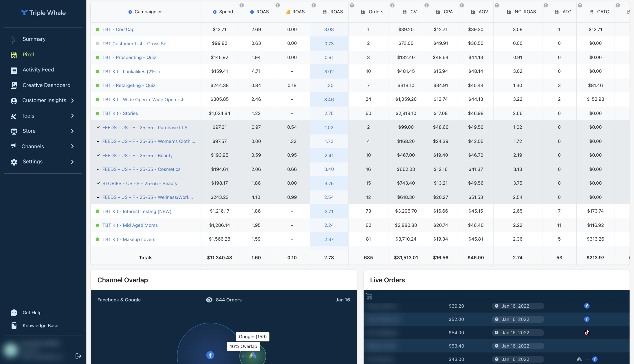Viewport: 634px width, 364px height.
Task: Open the Settings menu item
Action: point(32,161)
